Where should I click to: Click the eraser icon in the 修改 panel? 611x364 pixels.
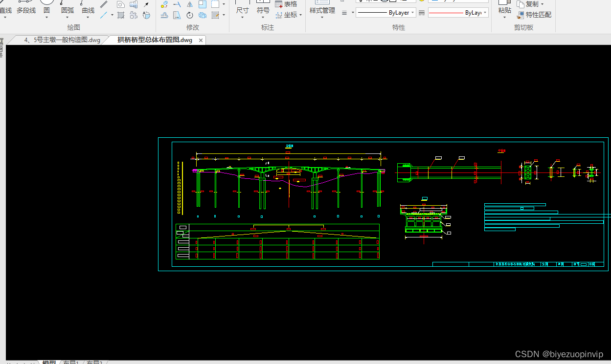coord(164,4)
